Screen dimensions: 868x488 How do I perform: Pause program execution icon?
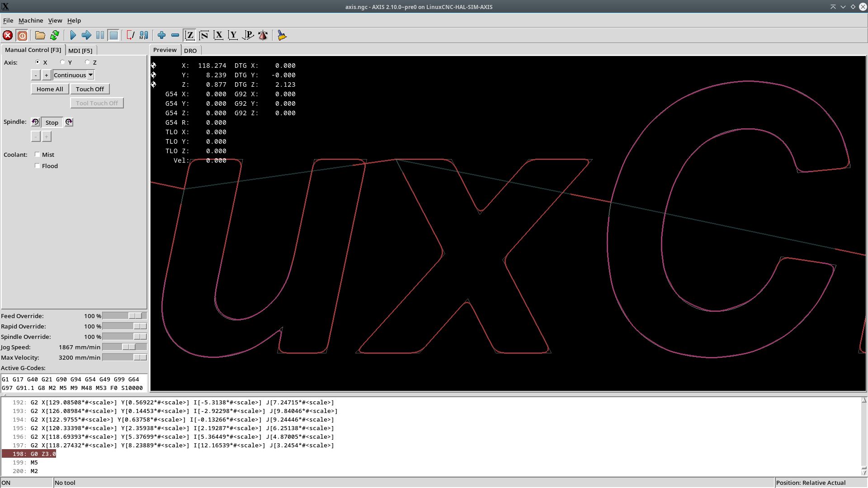[100, 35]
